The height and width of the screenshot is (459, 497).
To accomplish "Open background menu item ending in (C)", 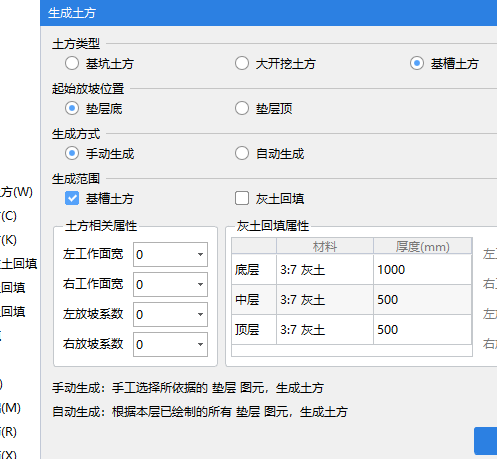I will tap(8, 216).
